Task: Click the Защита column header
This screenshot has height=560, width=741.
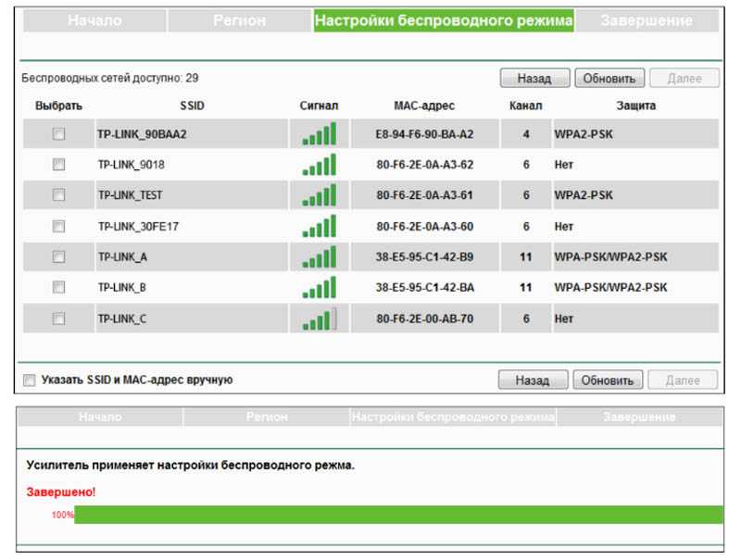Action: click(635, 106)
